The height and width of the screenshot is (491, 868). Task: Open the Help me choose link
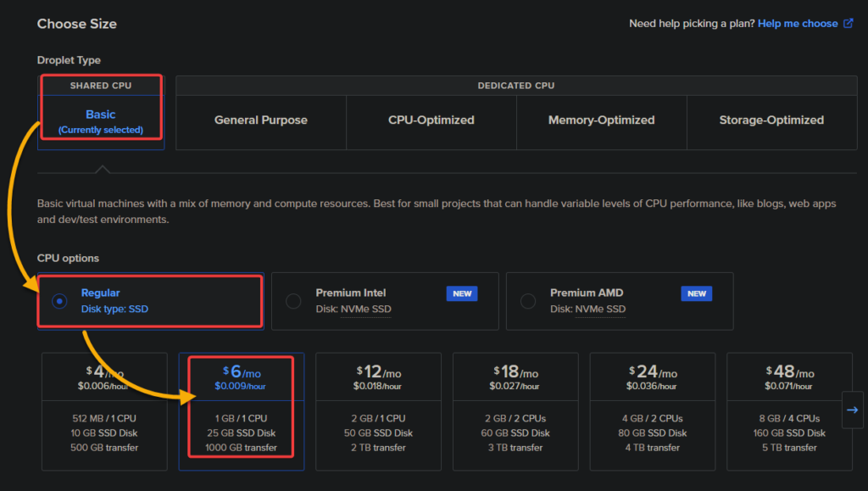[x=796, y=23]
